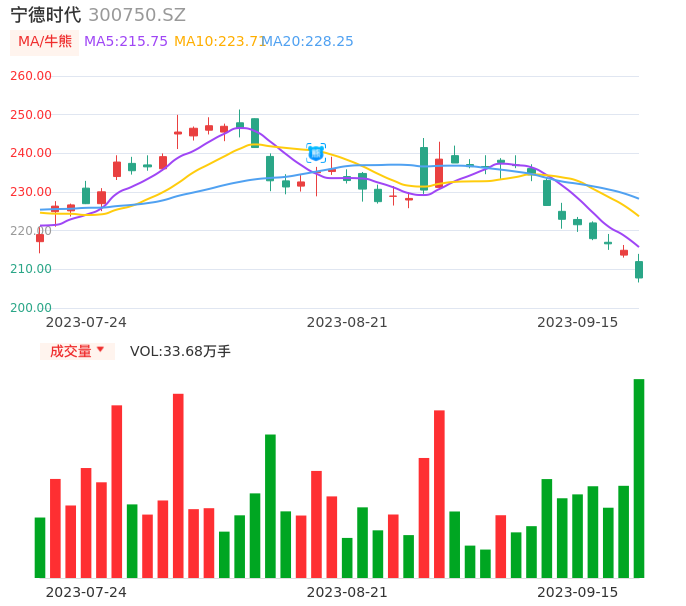The image size is (686, 606).
Task: Select the MA20:228.25 legend label
Action: (308, 42)
